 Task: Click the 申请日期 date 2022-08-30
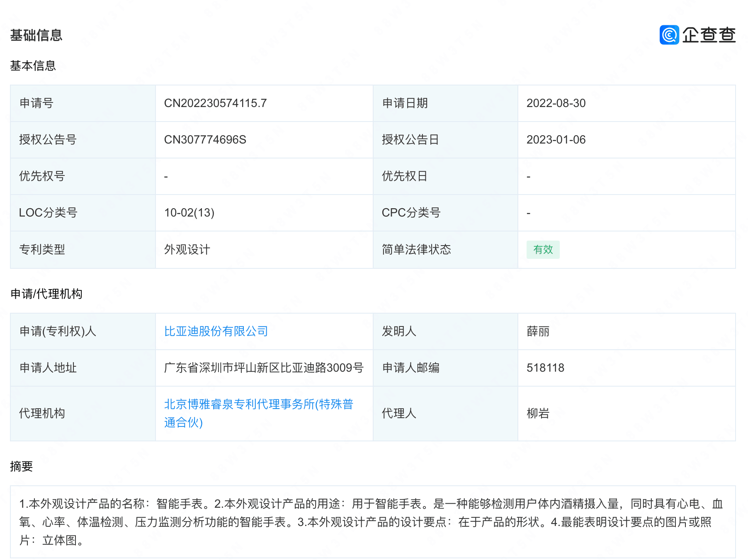point(556,103)
